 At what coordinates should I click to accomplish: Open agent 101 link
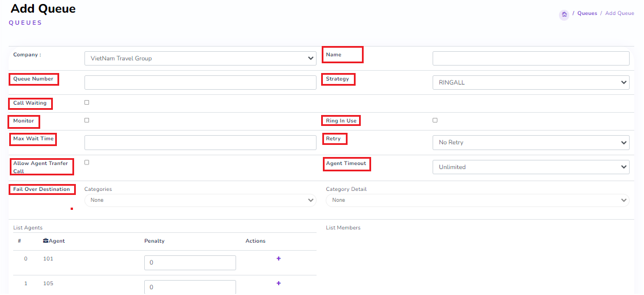click(x=48, y=259)
